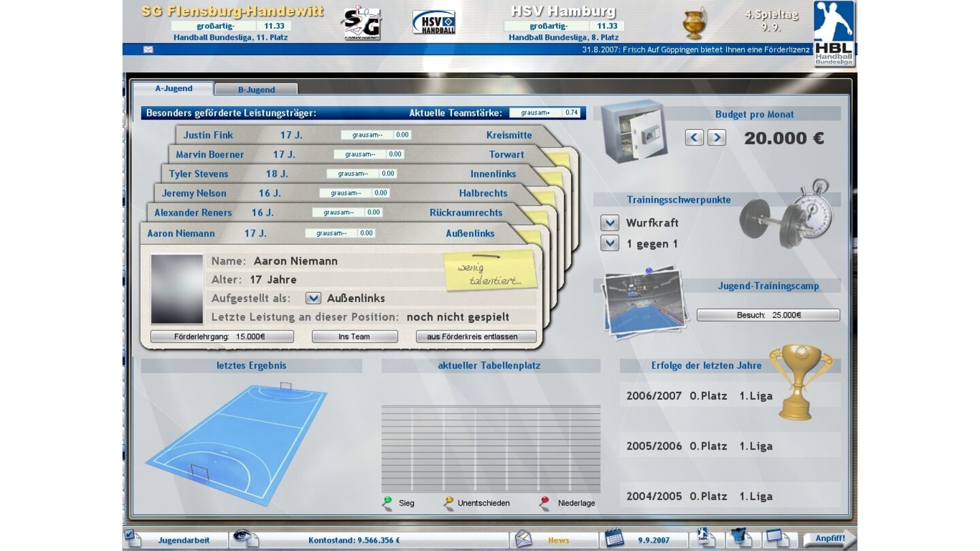Open the Jugendarbeit bottom bar menu

[184, 540]
